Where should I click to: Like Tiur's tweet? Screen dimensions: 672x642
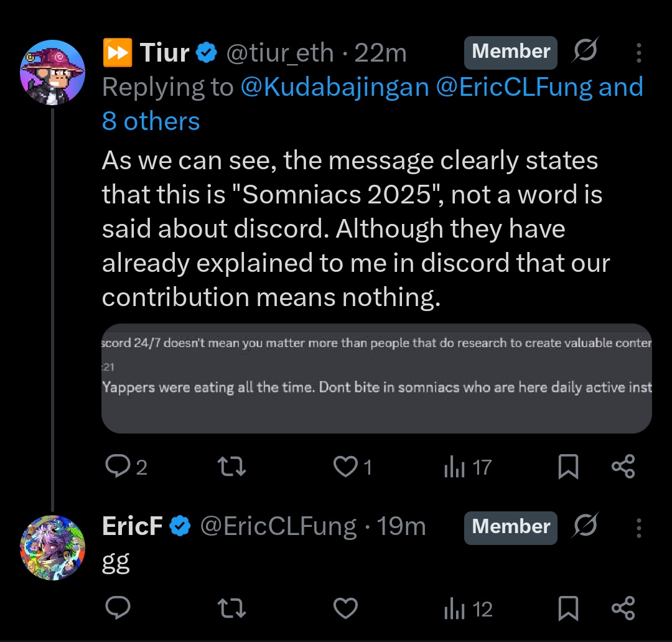(x=345, y=467)
